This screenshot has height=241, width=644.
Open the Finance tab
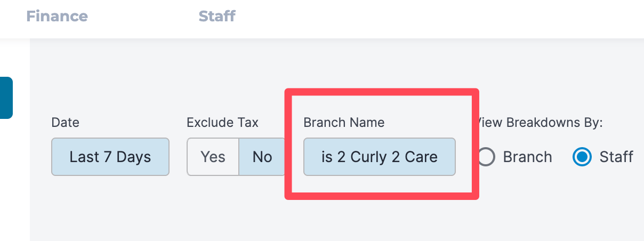click(x=57, y=17)
